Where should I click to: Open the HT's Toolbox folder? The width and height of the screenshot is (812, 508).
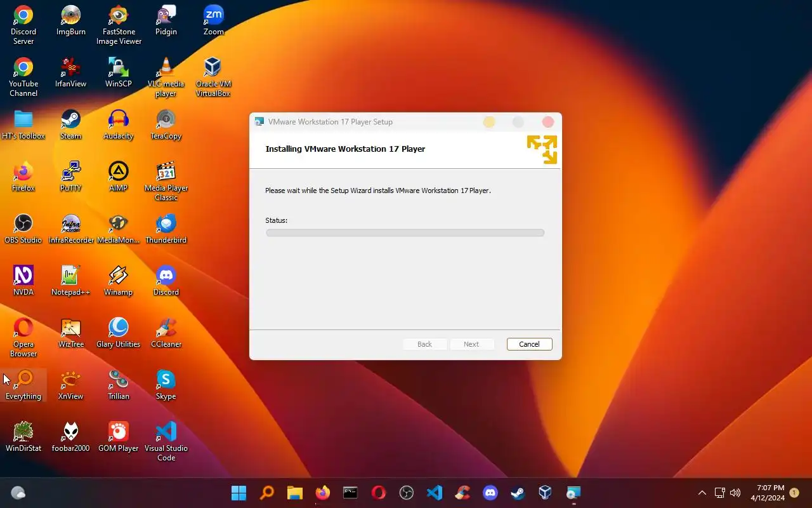point(23,124)
